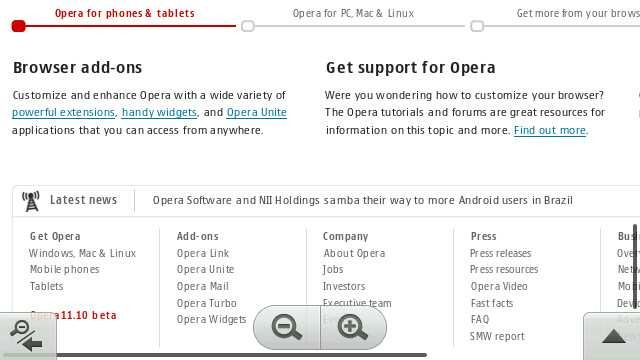The width and height of the screenshot is (640, 360).
Task: Click the Latest news antenna icon
Action: click(x=31, y=201)
